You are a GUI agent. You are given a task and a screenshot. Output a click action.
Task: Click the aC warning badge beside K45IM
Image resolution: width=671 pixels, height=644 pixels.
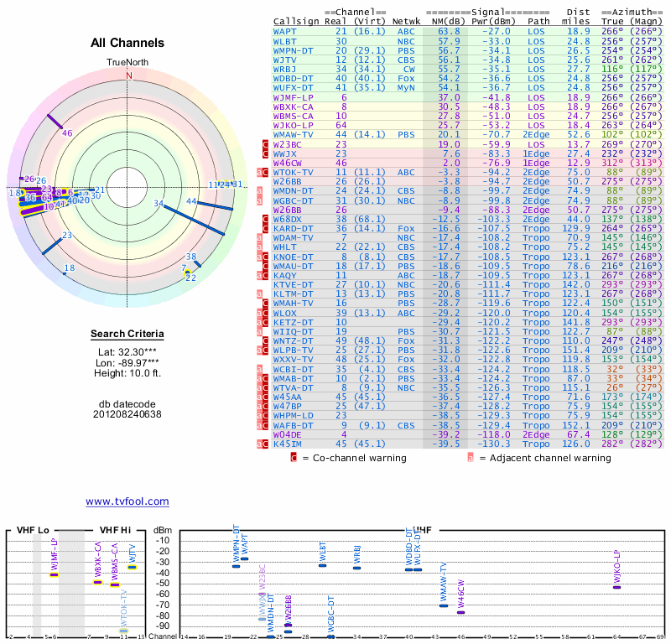[x=263, y=444]
